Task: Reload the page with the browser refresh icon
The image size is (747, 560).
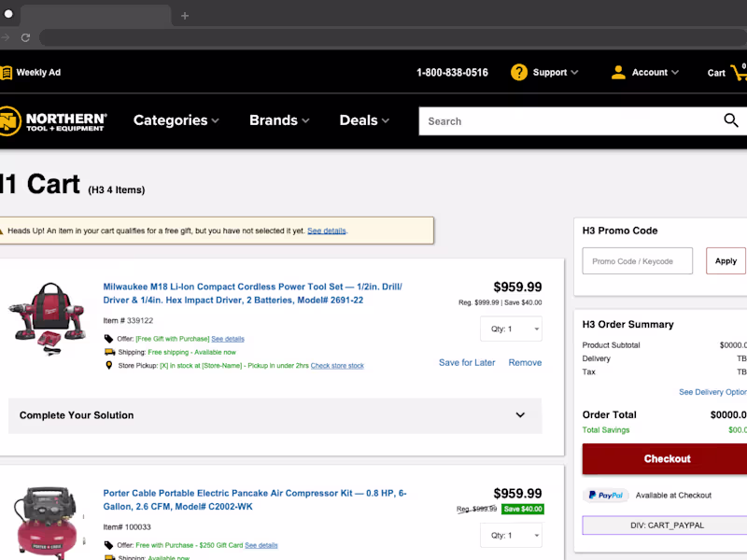Action: pyautogui.click(x=26, y=37)
